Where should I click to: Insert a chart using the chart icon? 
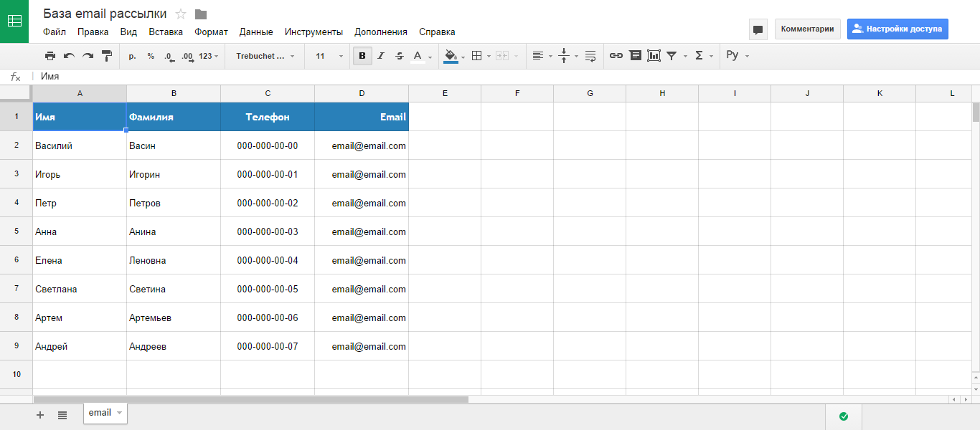(x=653, y=55)
